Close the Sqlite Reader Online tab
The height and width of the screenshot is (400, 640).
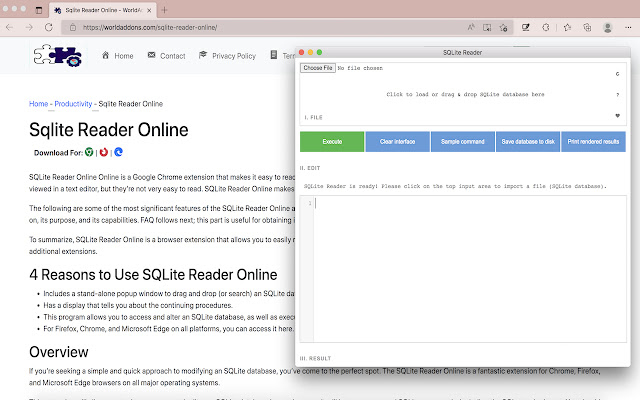(149, 10)
